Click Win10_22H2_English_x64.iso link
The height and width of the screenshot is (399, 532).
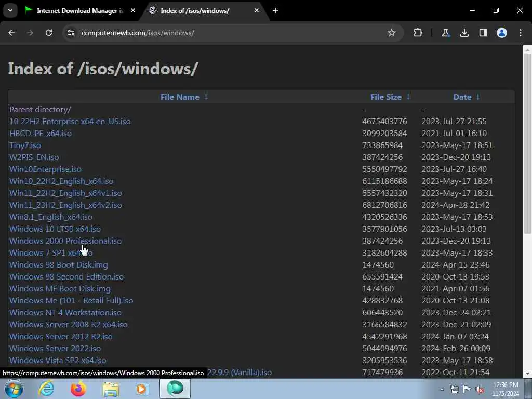tap(61, 181)
